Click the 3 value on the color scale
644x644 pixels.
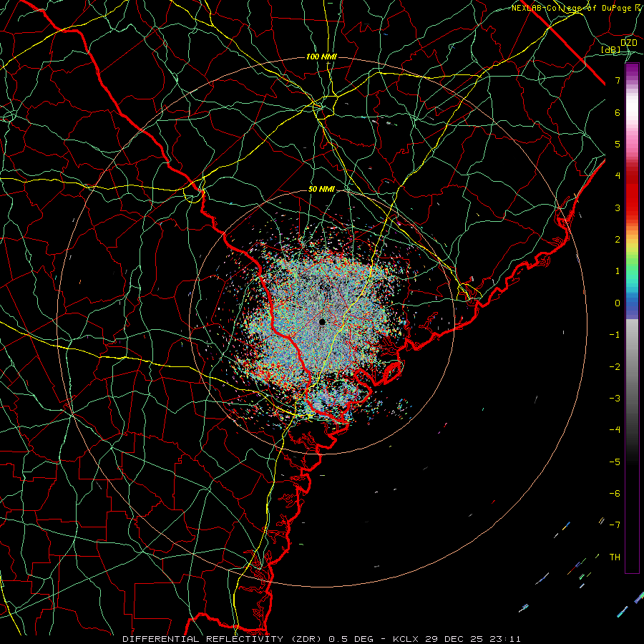point(618,208)
